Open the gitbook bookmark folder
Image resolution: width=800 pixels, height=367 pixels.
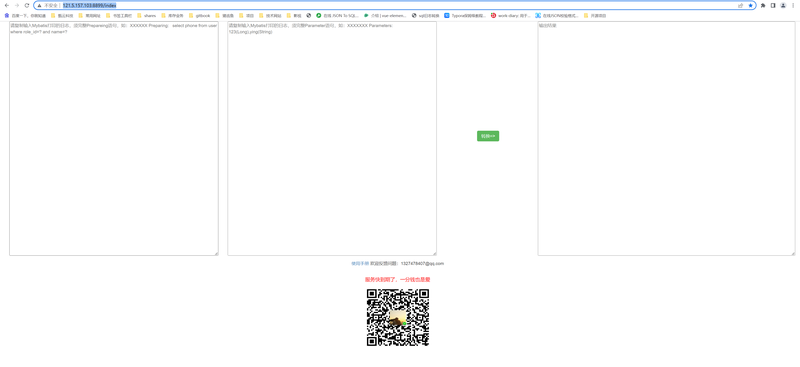click(x=199, y=16)
